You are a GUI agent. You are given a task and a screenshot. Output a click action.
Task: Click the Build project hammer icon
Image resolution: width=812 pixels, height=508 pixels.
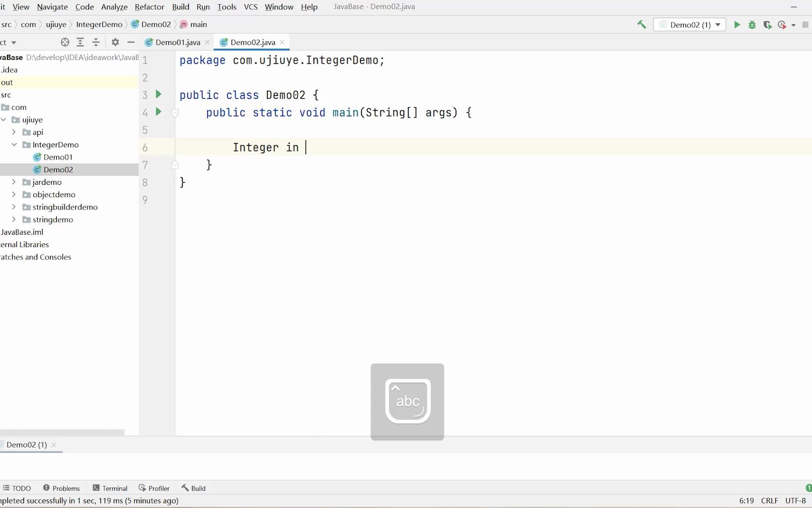641,24
